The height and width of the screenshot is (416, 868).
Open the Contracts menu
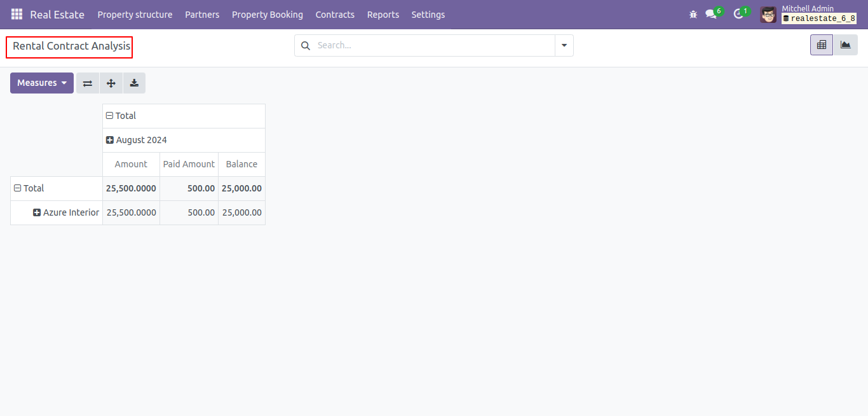click(335, 14)
